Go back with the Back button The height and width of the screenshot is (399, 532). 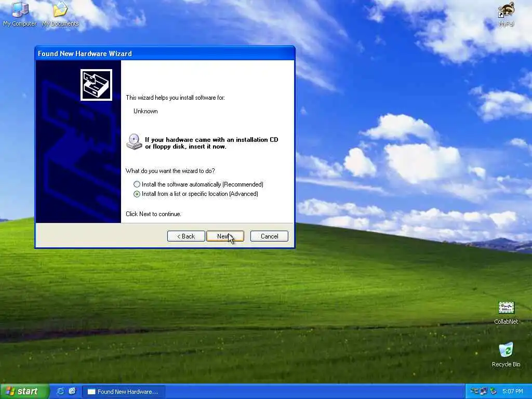(x=186, y=236)
